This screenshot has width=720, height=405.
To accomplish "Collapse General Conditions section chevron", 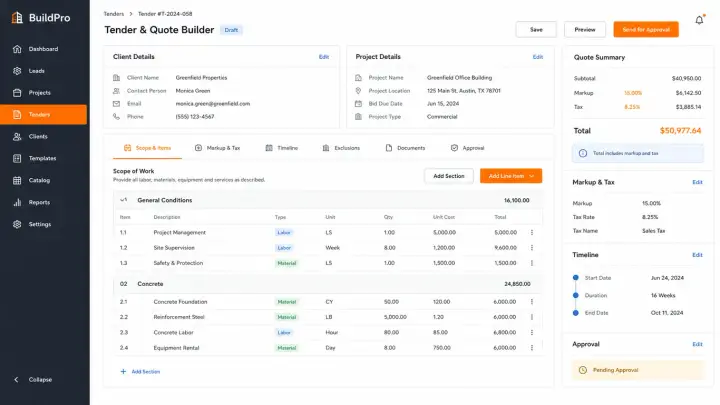I will pos(123,200).
